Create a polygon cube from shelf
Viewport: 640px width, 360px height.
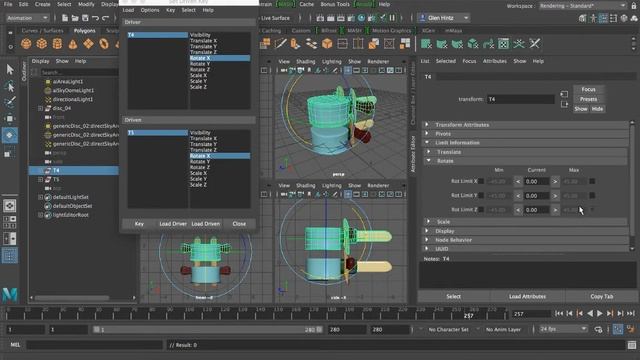[42, 44]
